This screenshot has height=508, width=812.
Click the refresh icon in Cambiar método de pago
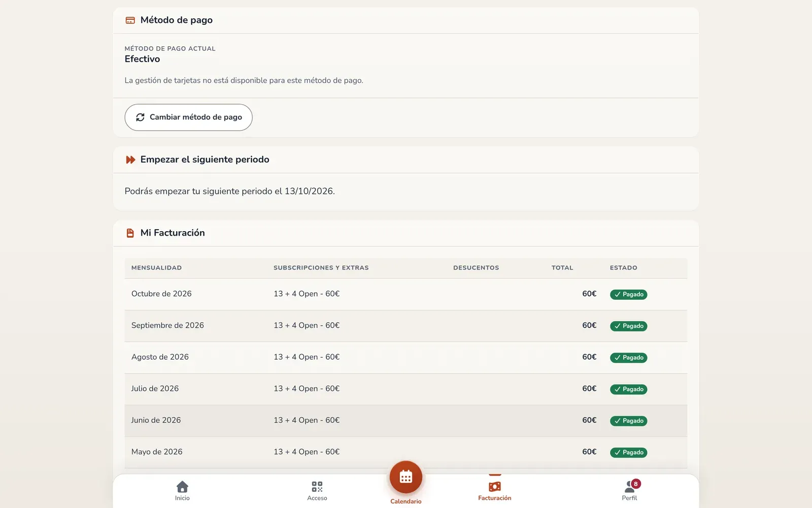(x=140, y=117)
